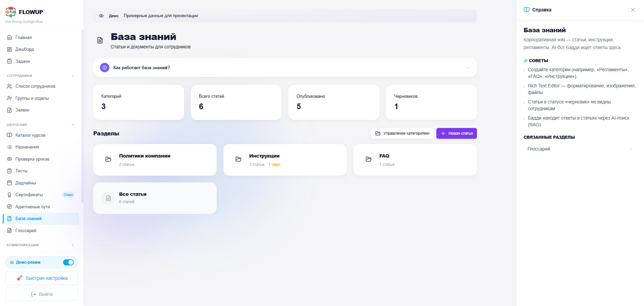Click Управление категориями button

pos(402,133)
